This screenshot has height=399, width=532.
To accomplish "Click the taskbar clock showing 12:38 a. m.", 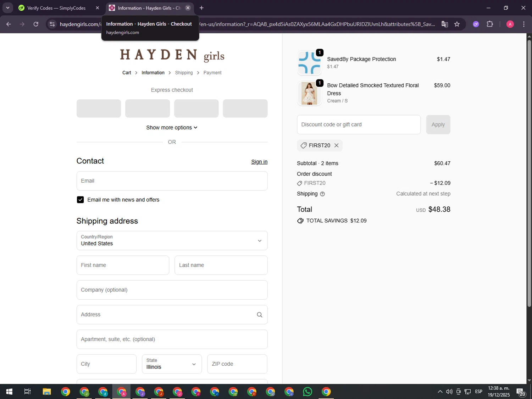I will (x=499, y=392).
